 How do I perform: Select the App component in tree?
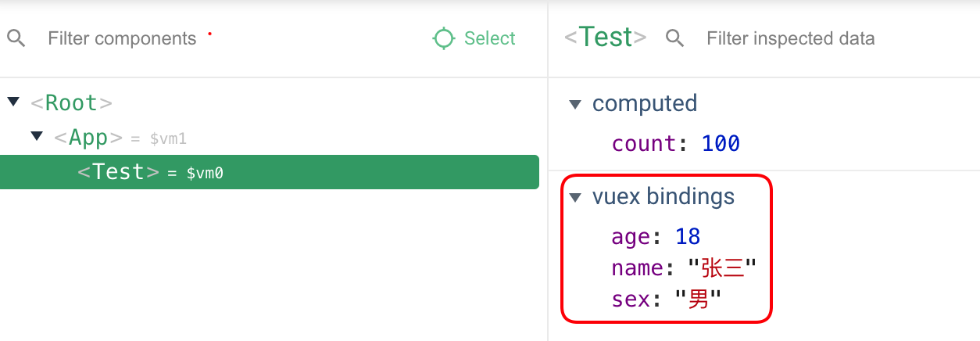(x=88, y=138)
